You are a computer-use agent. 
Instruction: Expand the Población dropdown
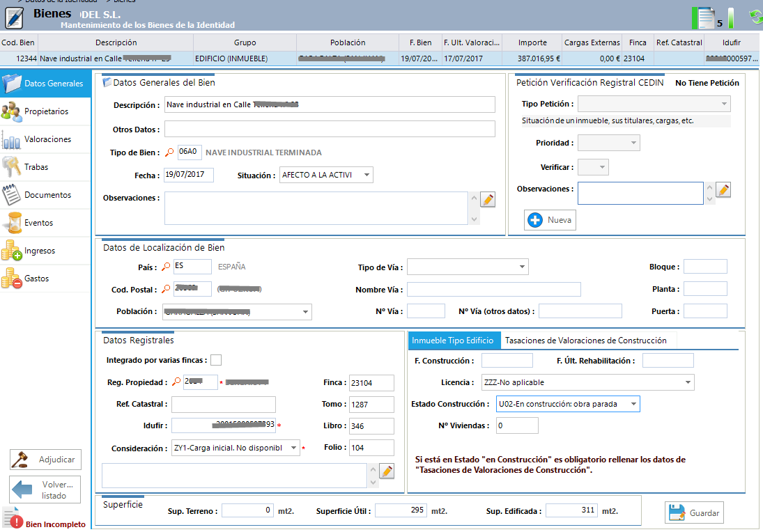tap(237, 312)
